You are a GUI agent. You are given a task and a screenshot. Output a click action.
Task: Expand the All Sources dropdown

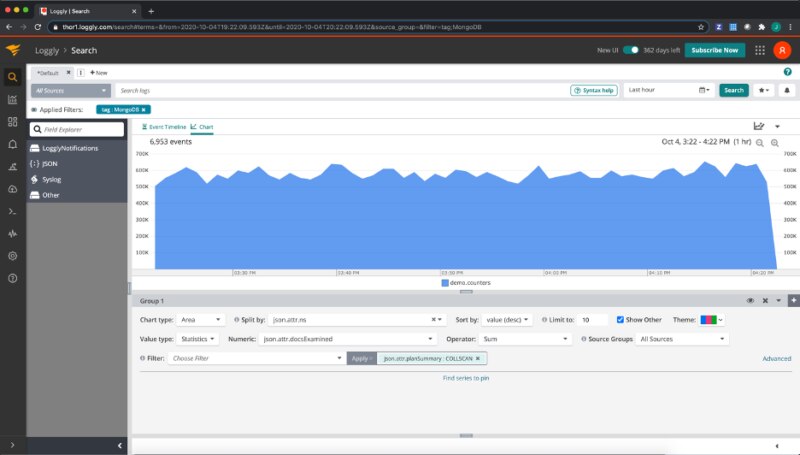click(78, 90)
